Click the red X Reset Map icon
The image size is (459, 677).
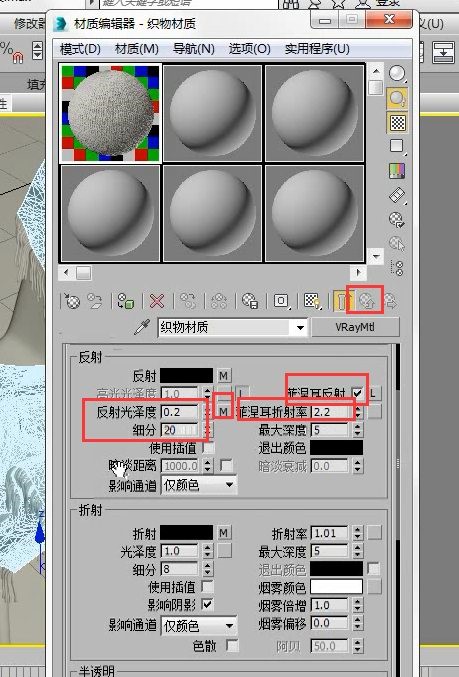click(x=156, y=301)
